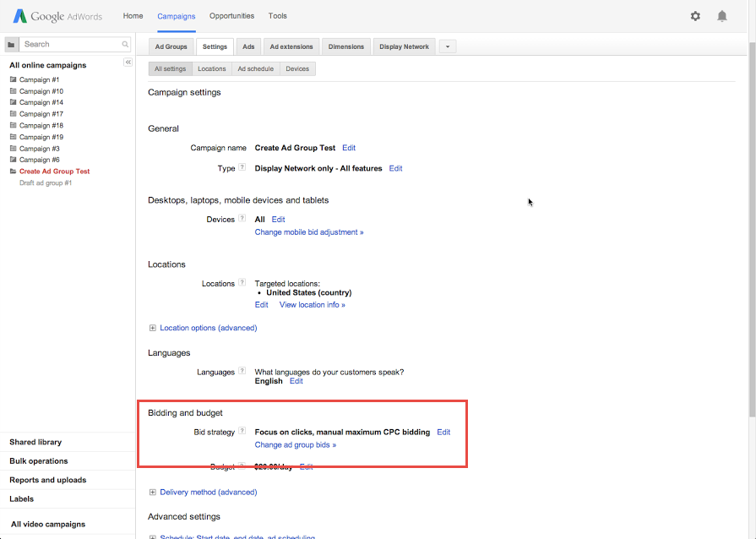Click the campaign search input field
The width and height of the screenshot is (756, 539).
(x=72, y=44)
